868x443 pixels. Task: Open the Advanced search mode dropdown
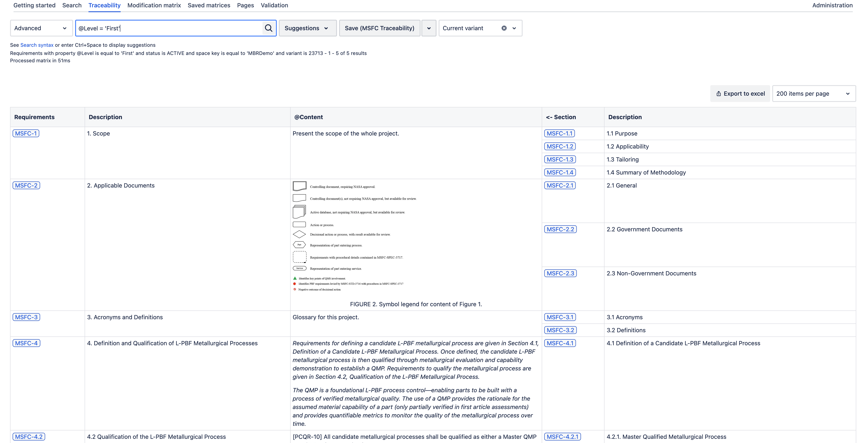point(41,28)
